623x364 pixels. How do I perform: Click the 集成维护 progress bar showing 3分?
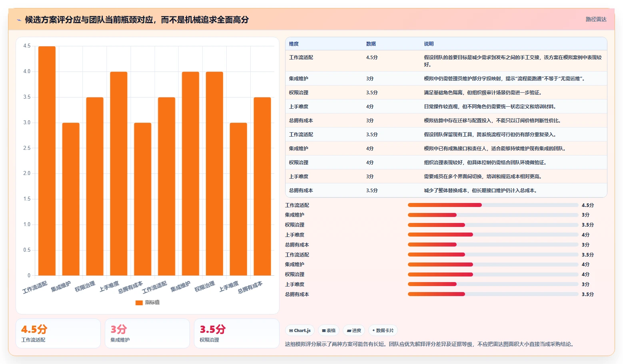[493, 215]
